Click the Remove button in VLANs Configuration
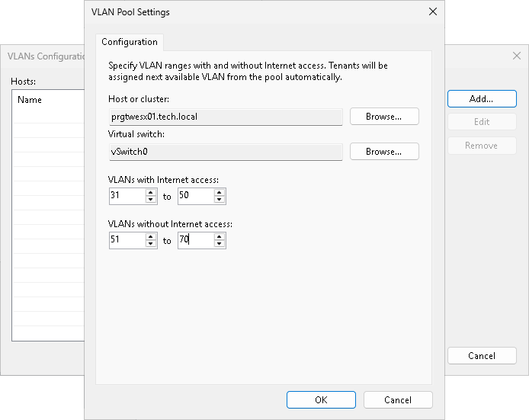The image size is (529, 420). pyautogui.click(x=482, y=146)
